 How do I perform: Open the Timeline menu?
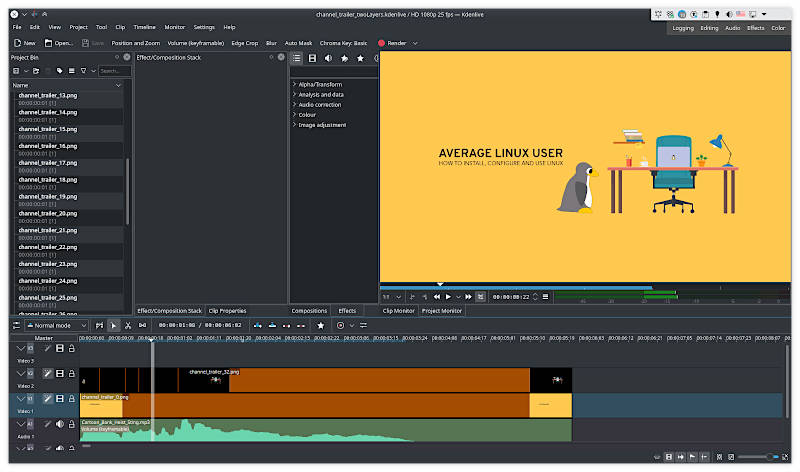(144, 27)
